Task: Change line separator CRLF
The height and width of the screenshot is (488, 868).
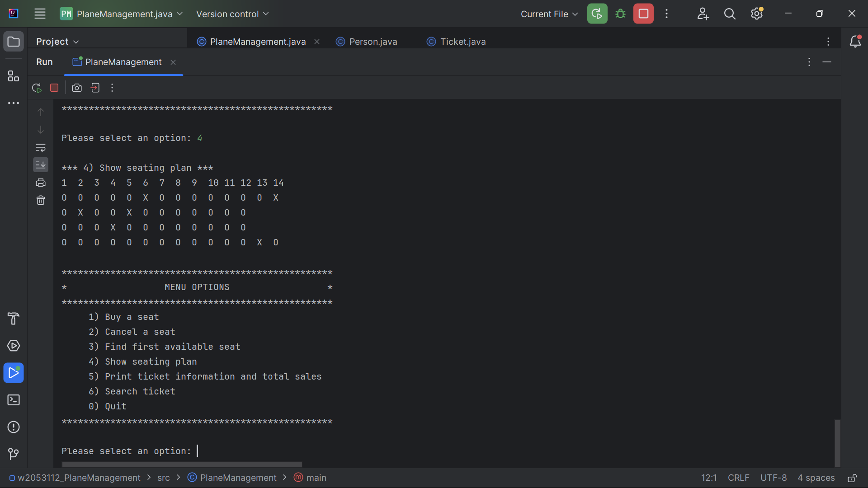Action: (739, 478)
